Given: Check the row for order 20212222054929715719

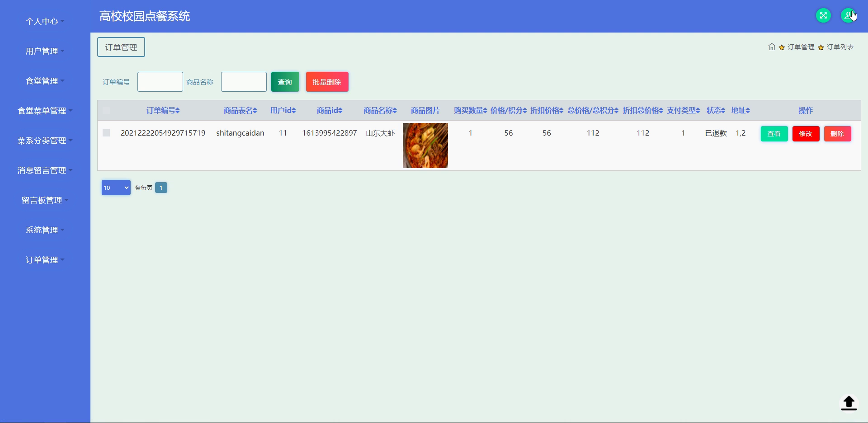Looking at the screenshot, I should [106, 133].
